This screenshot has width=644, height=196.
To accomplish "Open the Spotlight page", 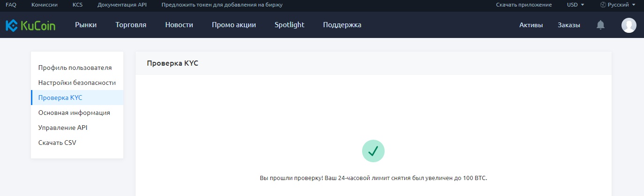I will coord(289,25).
